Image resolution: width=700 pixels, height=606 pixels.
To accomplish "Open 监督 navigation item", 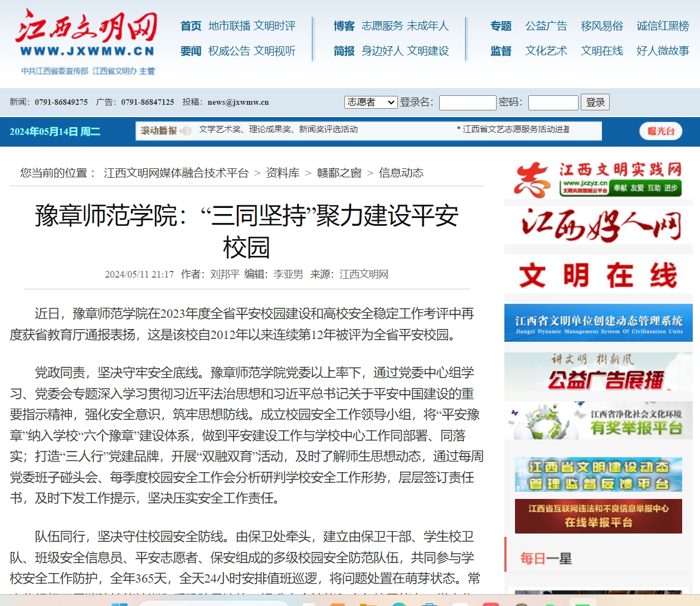I will (500, 51).
